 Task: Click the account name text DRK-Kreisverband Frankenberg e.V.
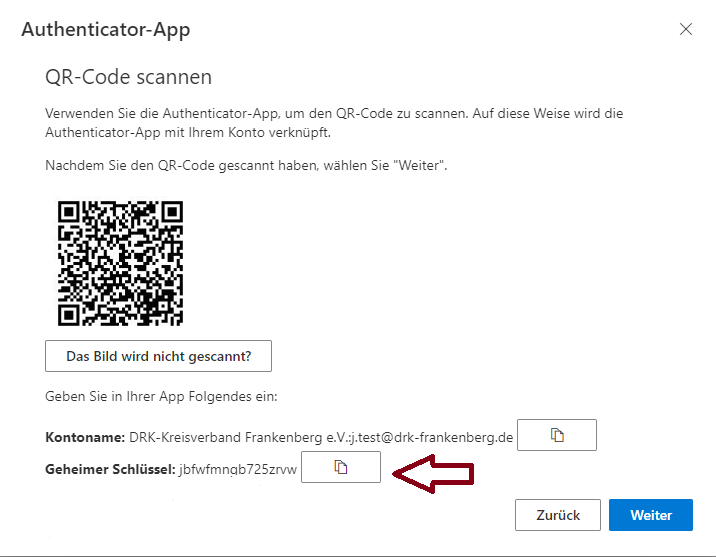coord(238,437)
